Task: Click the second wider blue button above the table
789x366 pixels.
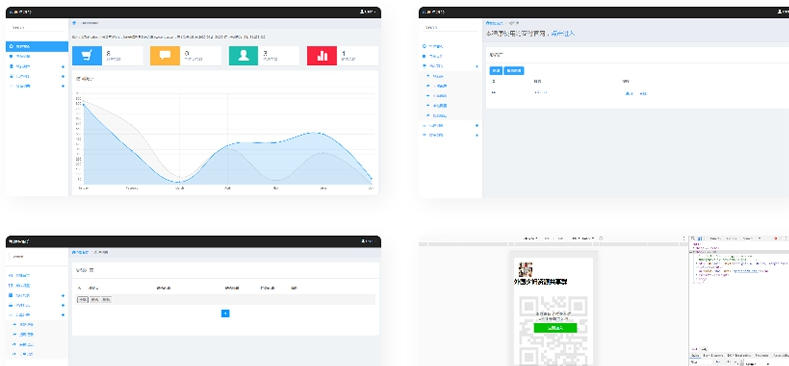Action: [x=514, y=71]
